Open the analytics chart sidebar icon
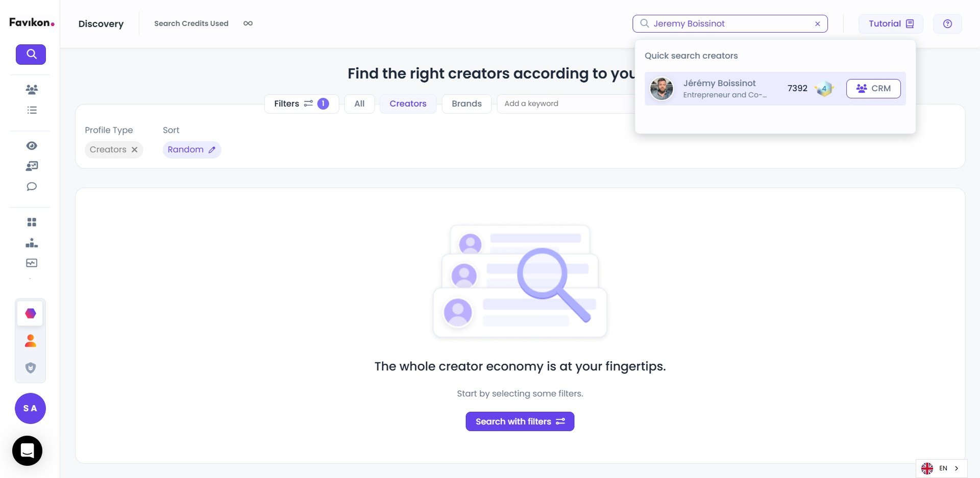The height and width of the screenshot is (478, 980). (x=32, y=263)
